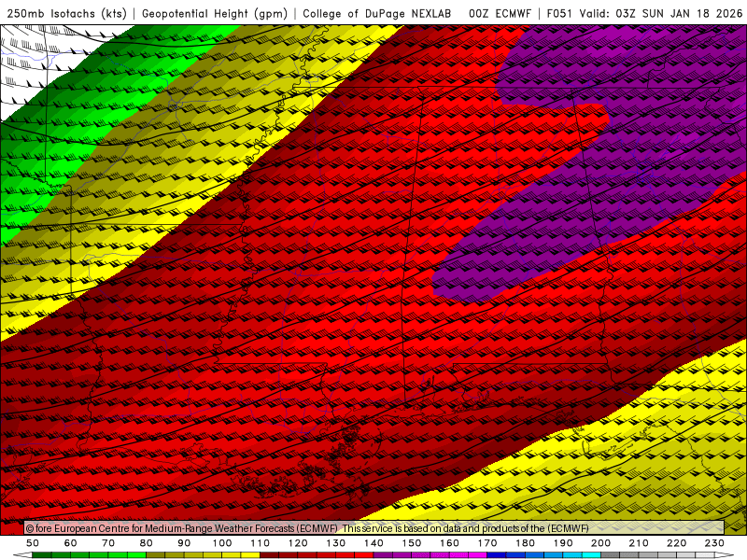The width and height of the screenshot is (747, 560).
Task: Click the 'F051' forecast hour label
Action: pyautogui.click(x=559, y=13)
